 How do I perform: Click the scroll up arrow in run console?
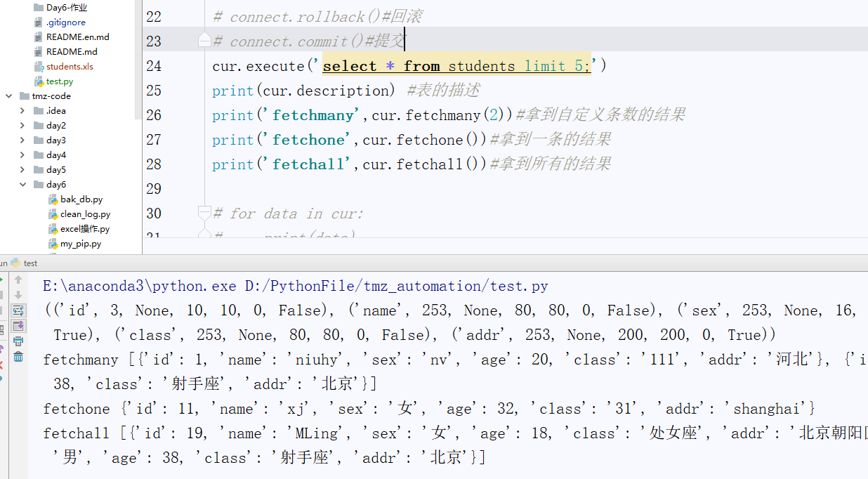point(18,280)
